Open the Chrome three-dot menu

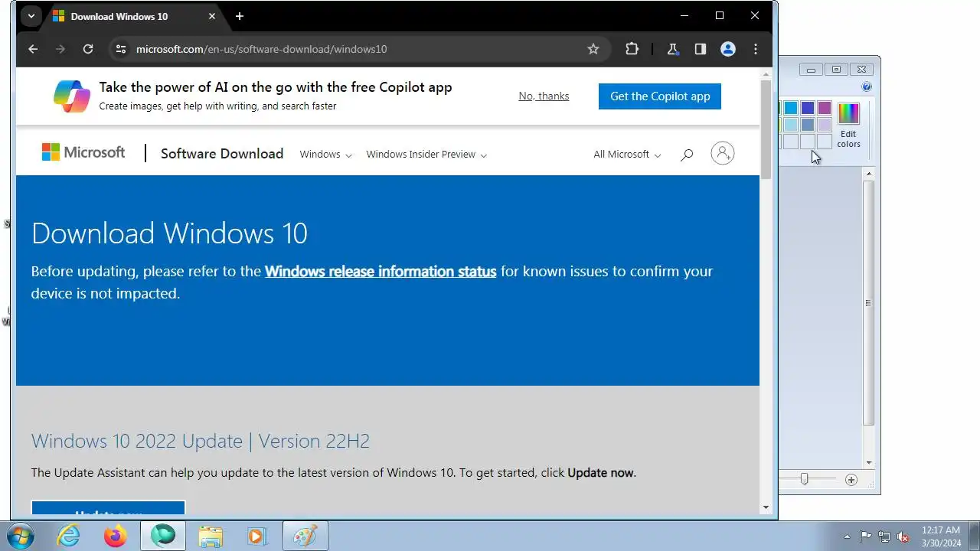756,49
